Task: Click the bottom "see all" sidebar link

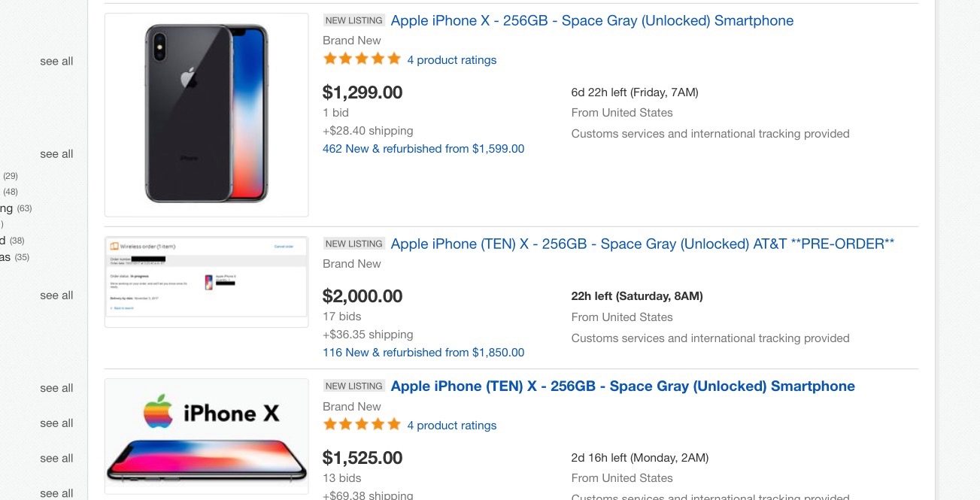Action: tap(56, 492)
